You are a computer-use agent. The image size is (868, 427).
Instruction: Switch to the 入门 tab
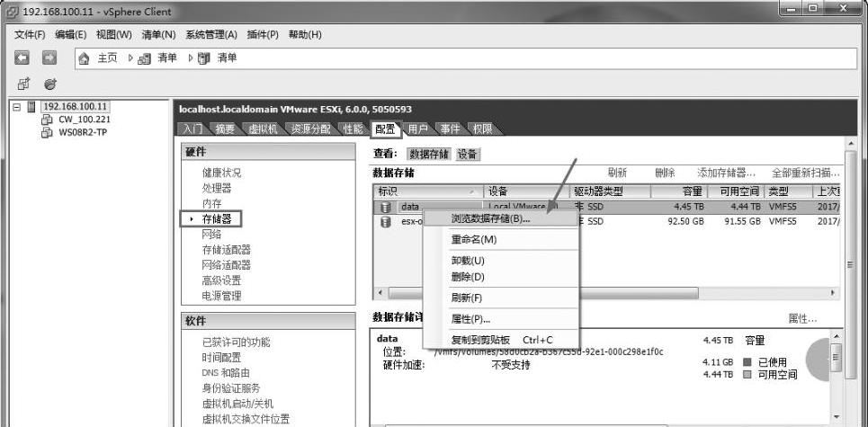pyautogui.click(x=192, y=129)
